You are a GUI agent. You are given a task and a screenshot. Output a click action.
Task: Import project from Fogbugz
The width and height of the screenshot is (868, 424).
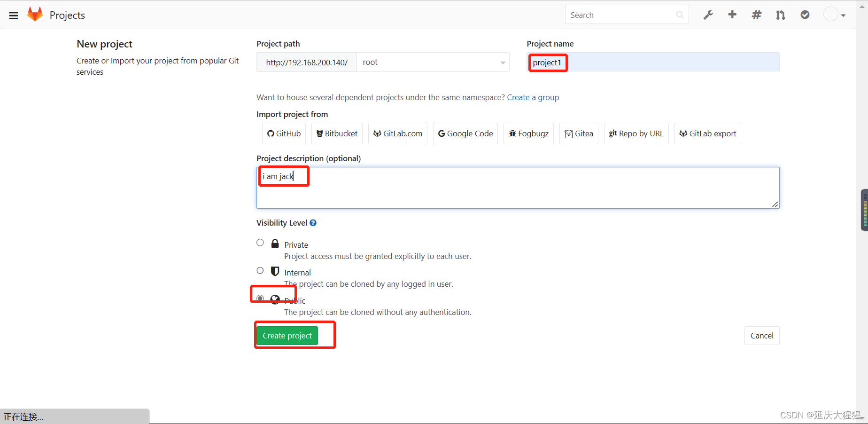[x=529, y=133]
